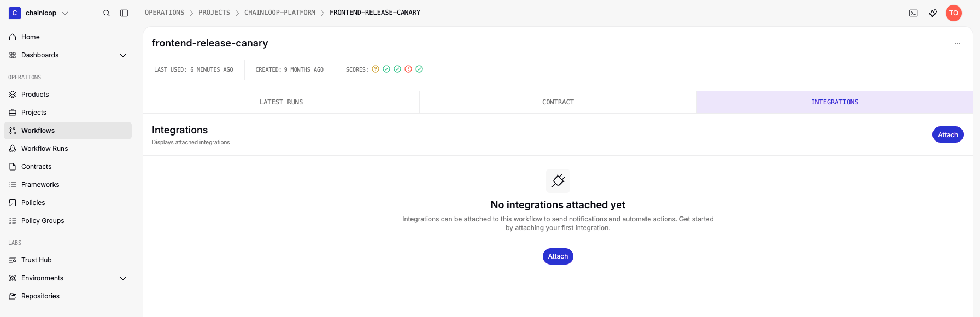Go to Home in sidebar
Viewport: 980px width, 317px height.
[x=68, y=37]
